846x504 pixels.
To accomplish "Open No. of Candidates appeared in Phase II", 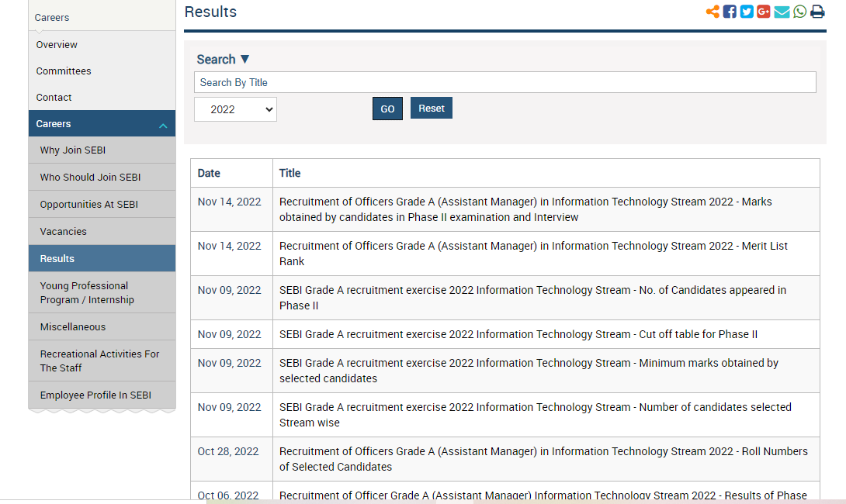I will [x=532, y=298].
